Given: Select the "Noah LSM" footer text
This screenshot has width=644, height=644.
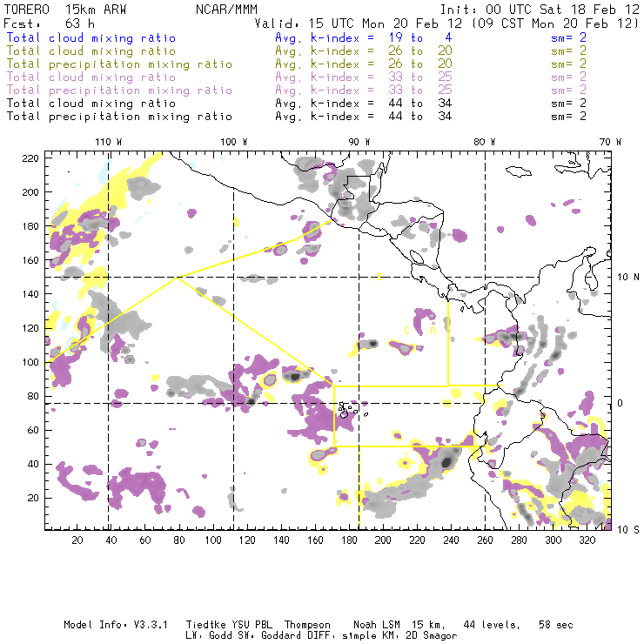Looking at the screenshot, I should (377, 625).
